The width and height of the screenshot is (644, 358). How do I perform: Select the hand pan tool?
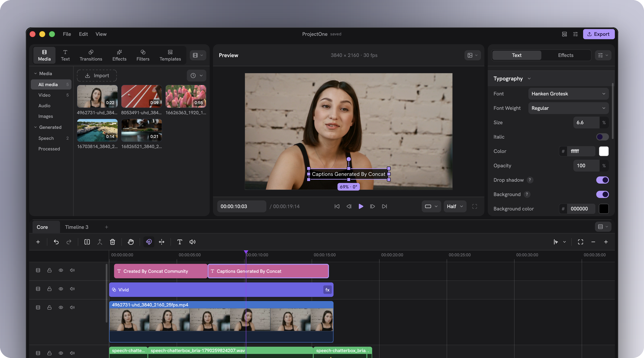[131, 242]
